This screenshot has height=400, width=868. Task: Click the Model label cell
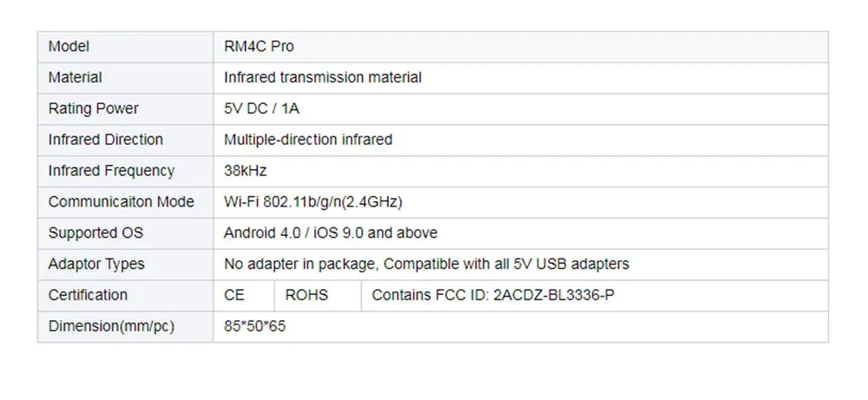pyautogui.click(x=69, y=47)
